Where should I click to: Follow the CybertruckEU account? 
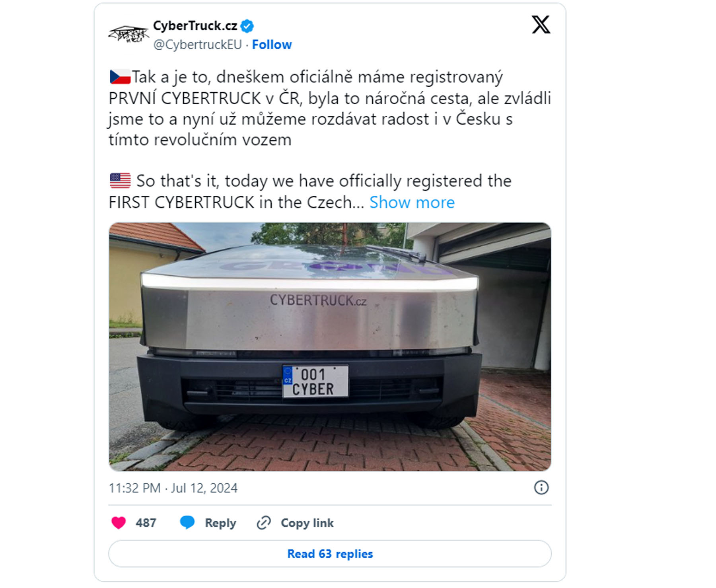272,45
